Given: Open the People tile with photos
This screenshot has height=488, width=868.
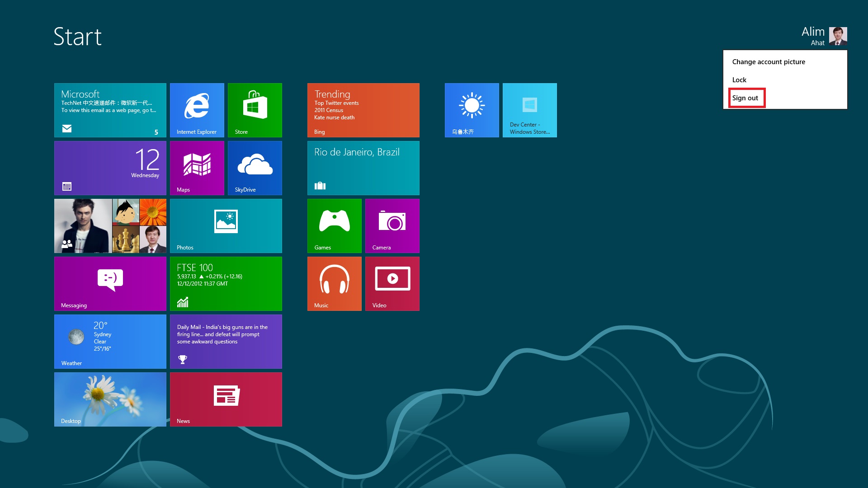Looking at the screenshot, I should [x=110, y=225].
